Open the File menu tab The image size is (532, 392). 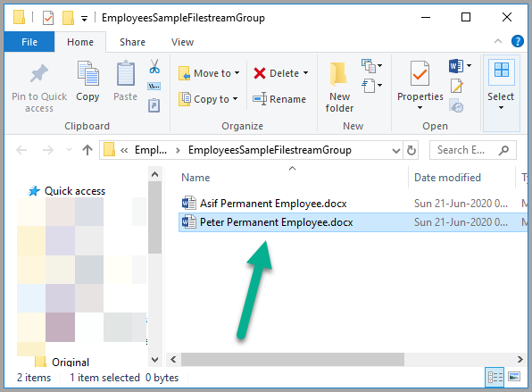tap(29, 42)
